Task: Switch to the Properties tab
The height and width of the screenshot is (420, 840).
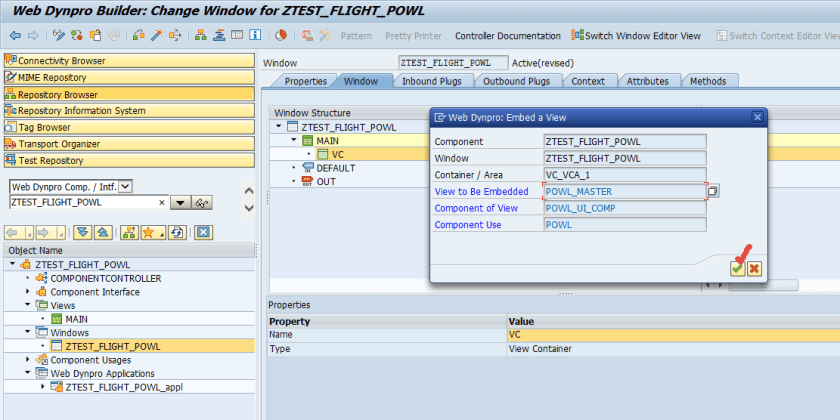Action: [x=305, y=81]
